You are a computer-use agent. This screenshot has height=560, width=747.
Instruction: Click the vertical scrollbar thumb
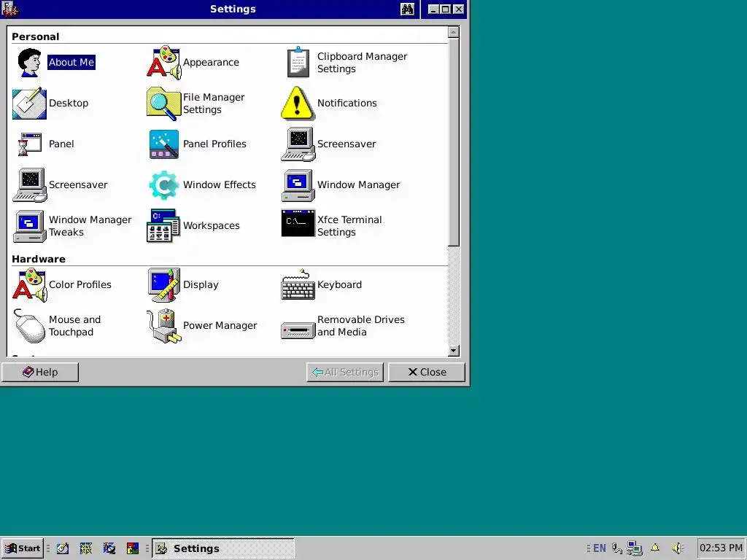point(454,142)
